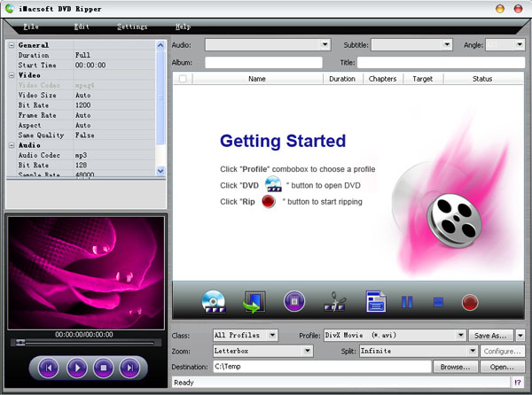
Task: Click the settings panel scroll up arrow
Action: point(160,45)
